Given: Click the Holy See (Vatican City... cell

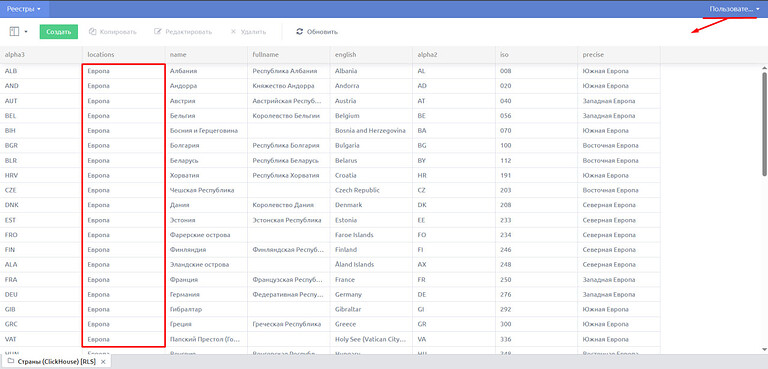Looking at the screenshot, I should (x=371, y=339).
